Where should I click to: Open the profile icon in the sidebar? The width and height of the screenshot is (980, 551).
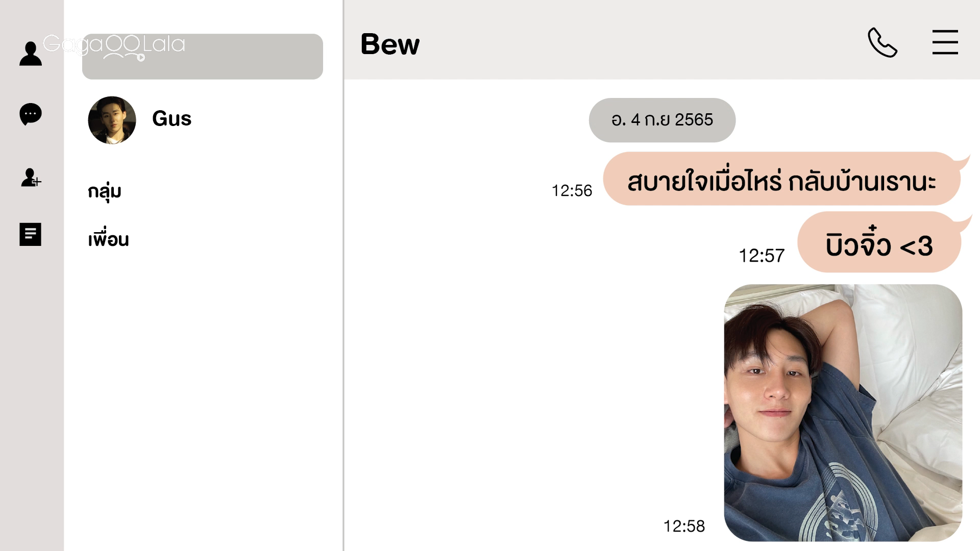click(x=31, y=54)
